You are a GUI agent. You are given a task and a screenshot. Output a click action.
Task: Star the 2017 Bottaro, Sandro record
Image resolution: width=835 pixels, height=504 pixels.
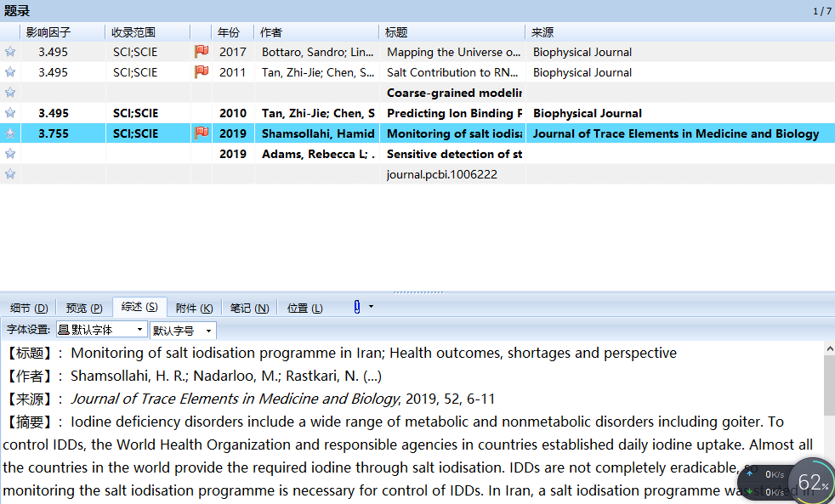(10, 52)
